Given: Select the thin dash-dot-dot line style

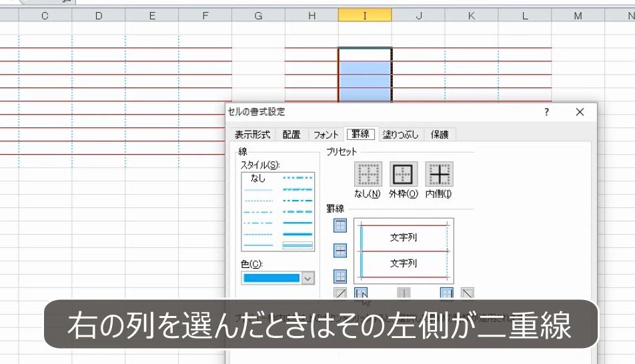Looking at the screenshot, I should pyautogui.click(x=259, y=212).
